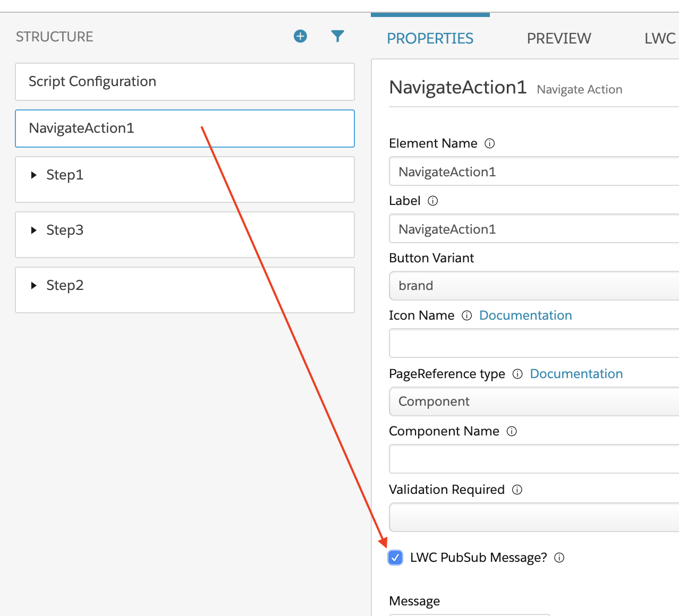
Task: Click info icon beside Element Name
Action: 490,143
